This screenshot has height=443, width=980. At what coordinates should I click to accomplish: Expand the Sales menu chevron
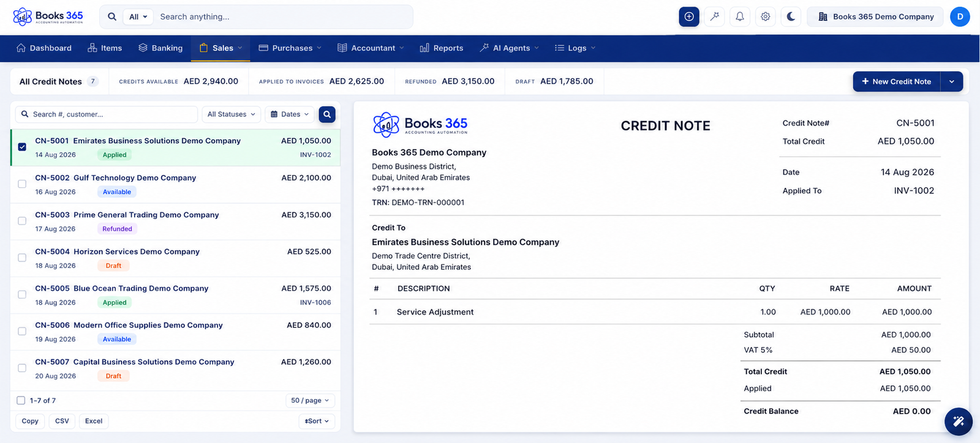point(240,48)
